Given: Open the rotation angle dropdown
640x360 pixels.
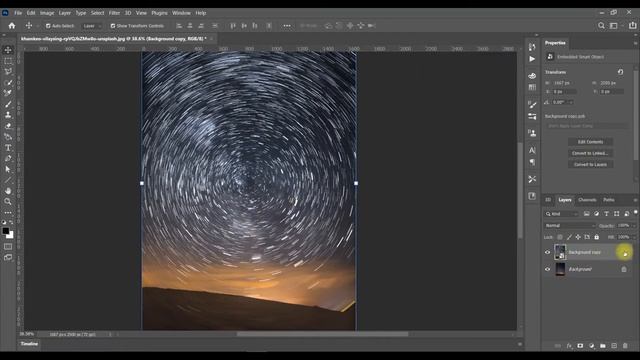Looking at the screenshot, I should (x=571, y=102).
